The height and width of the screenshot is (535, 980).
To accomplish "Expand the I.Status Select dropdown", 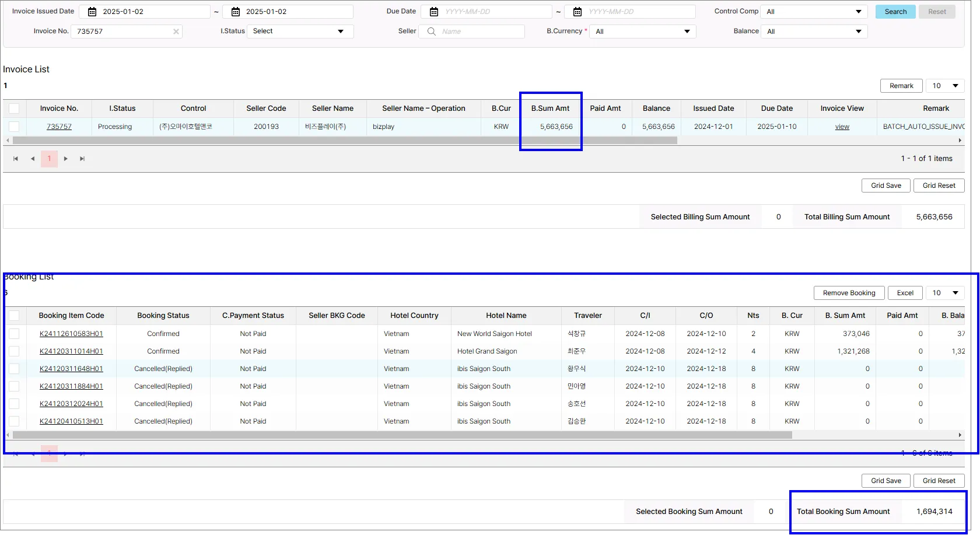I will [x=300, y=32].
